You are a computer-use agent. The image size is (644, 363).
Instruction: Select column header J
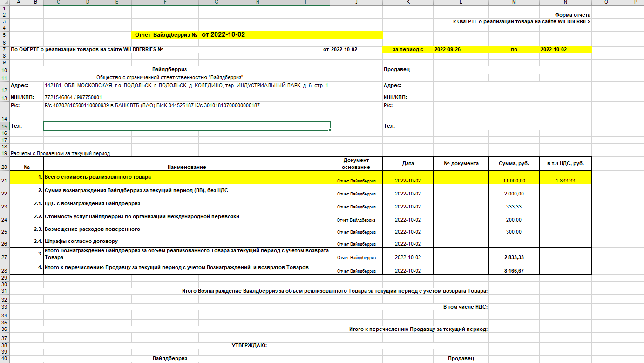356,2
